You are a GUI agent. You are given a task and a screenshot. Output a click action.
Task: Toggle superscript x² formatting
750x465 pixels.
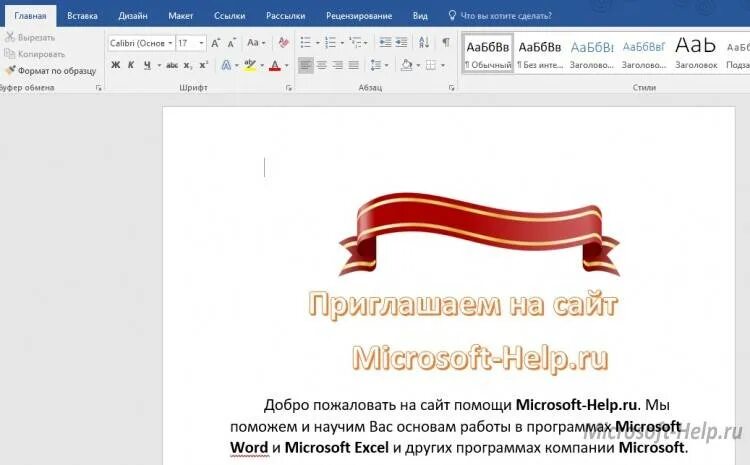pos(204,65)
